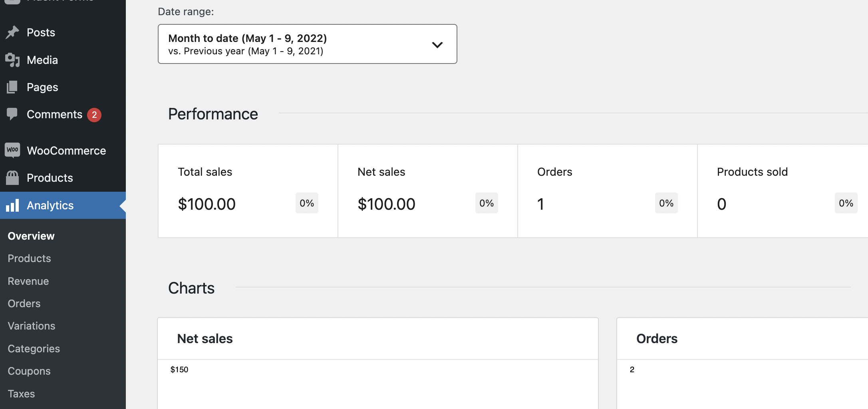Click the 0% change badge on Orders

click(x=666, y=203)
